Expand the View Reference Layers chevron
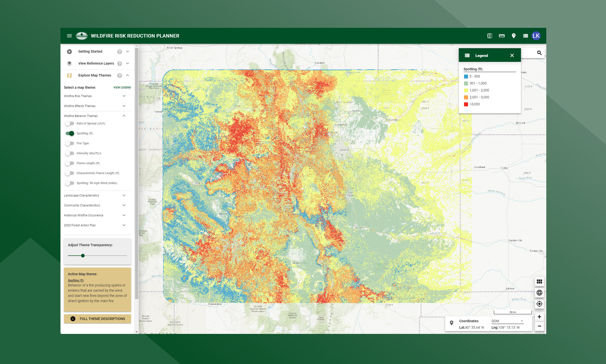This screenshot has height=364, width=606. [x=128, y=63]
